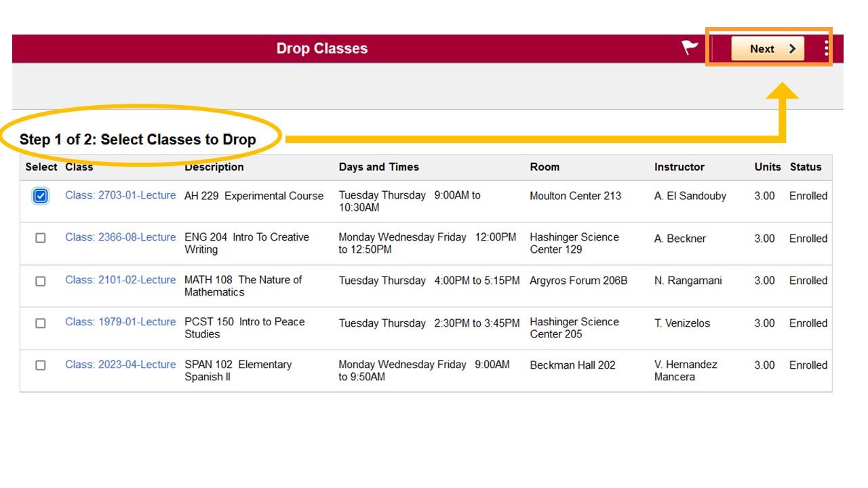Click the Description column header

pyautogui.click(x=214, y=167)
